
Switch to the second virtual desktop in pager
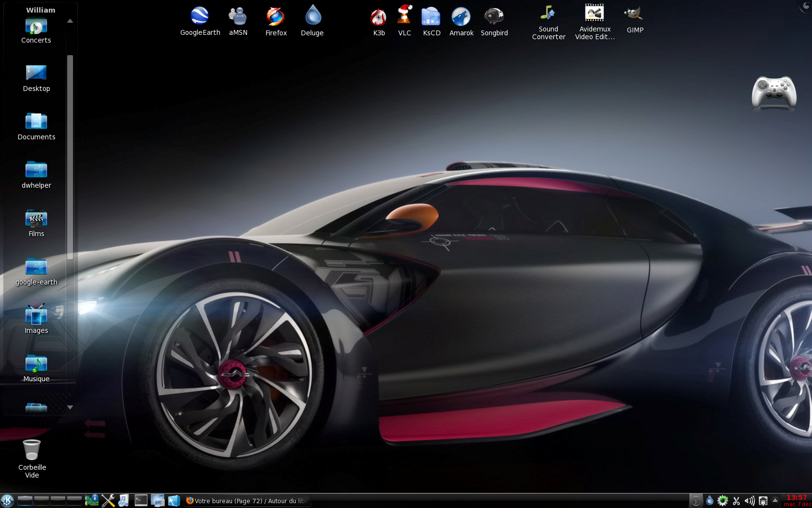(42, 501)
